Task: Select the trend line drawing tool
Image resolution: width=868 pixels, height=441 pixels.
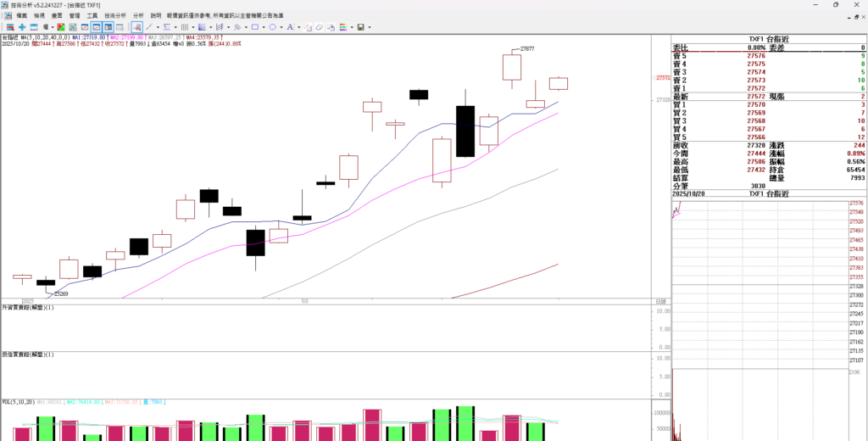Action: (149, 27)
